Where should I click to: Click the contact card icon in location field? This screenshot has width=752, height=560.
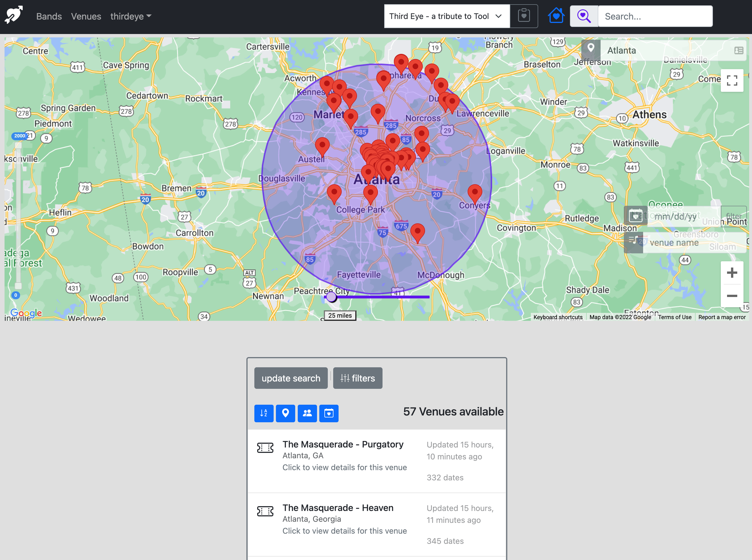pyautogui.click(x=738, y=50)
